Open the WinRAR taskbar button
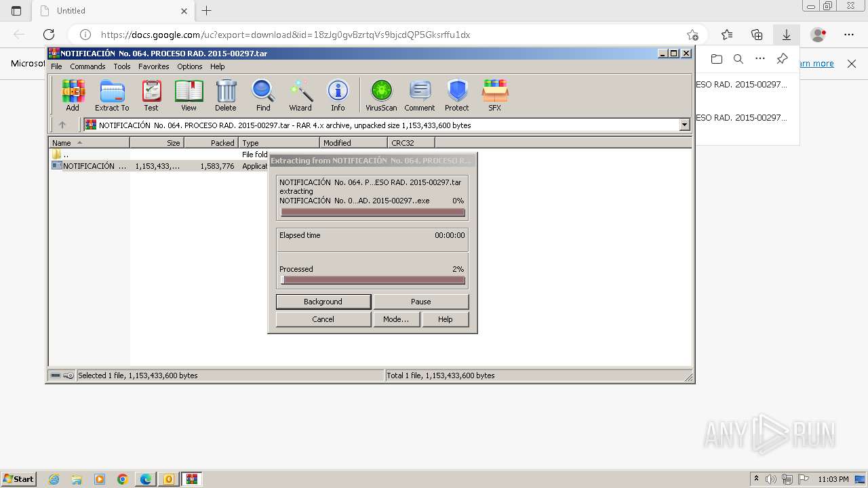Viewport: 868px width, 488px height. pyautogui.click(x=192, y=479)
